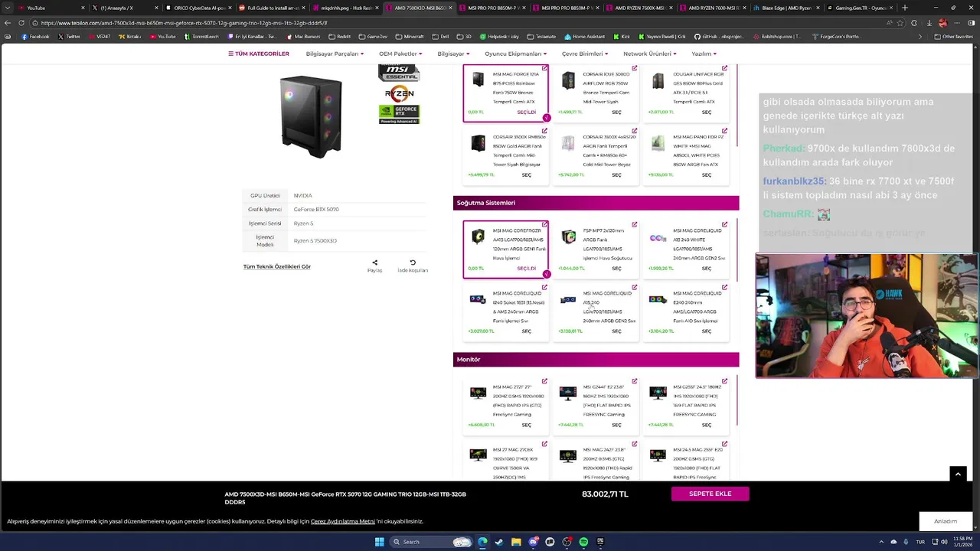Open MSI 27 MAG 27C6X external link icon
The height and width of the screenshot is (551, 980).
[544, 444]
